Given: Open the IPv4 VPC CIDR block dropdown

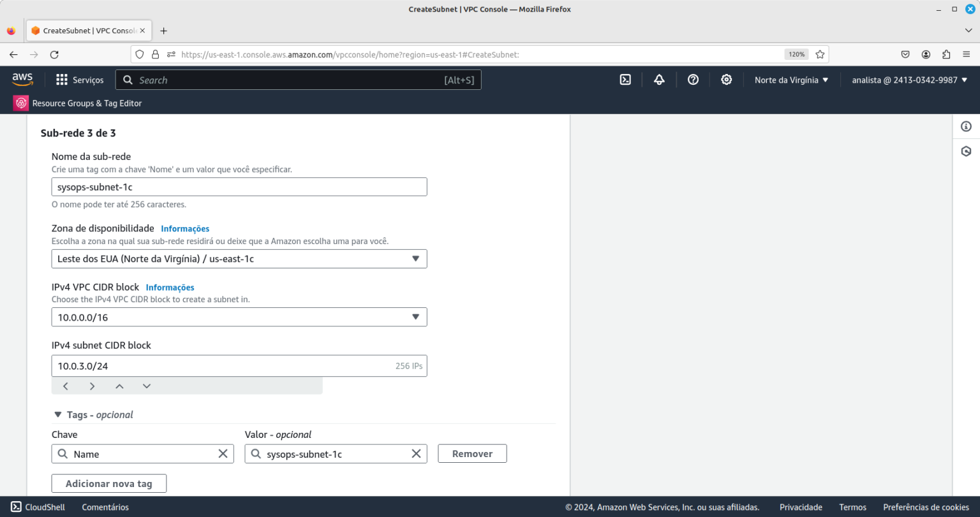Looking at the screenshot, I should 239,317.
